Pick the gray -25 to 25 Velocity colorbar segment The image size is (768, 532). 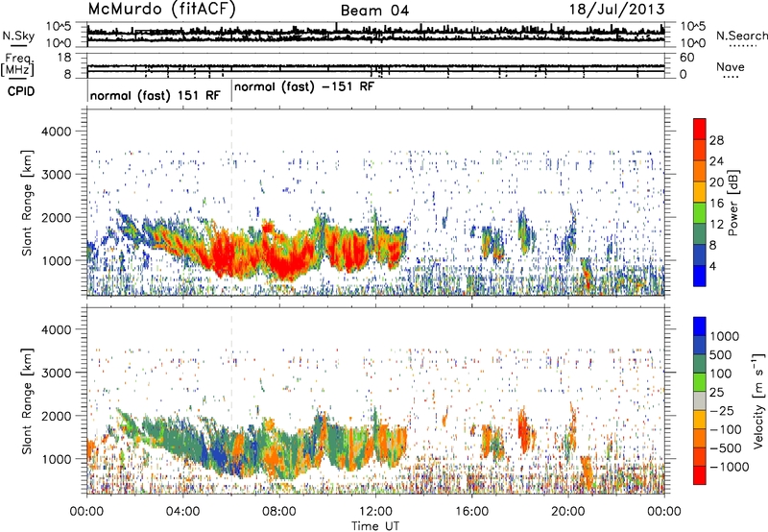(700, 400)
